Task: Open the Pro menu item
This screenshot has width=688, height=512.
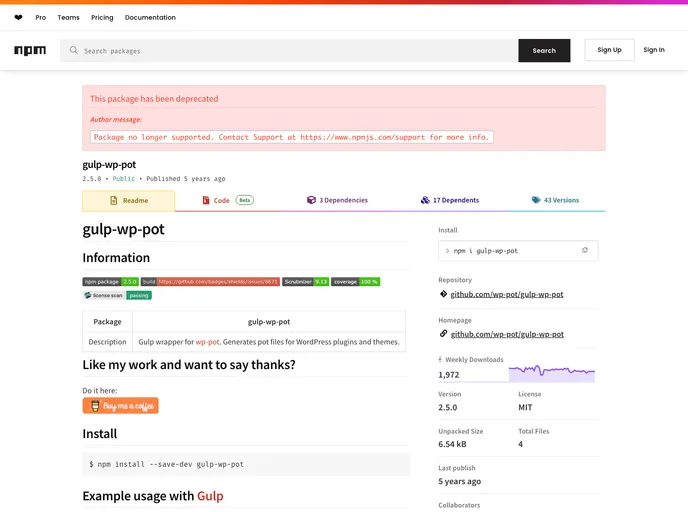Action: tap(40, 18)
